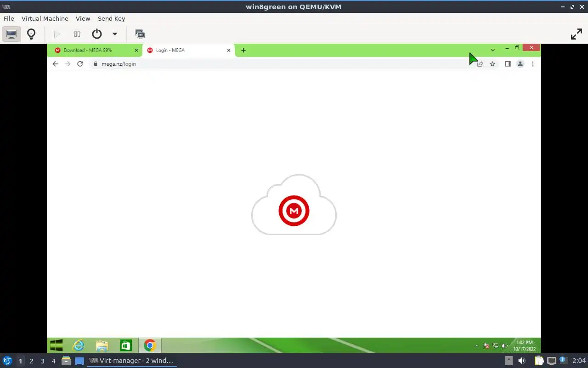The width and height of the screenshot is (588, 368).
Task: Go forward in Chrome
Action: coord(68,64)
